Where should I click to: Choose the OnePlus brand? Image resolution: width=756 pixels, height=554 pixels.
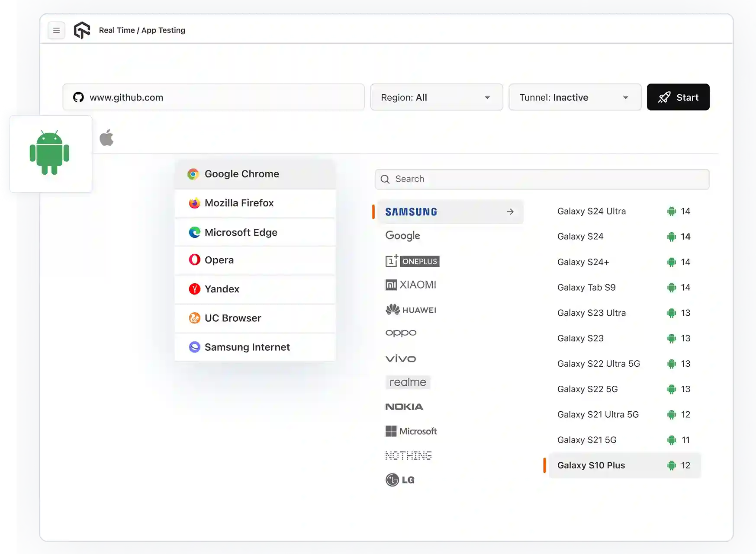[x=412, y=261]
